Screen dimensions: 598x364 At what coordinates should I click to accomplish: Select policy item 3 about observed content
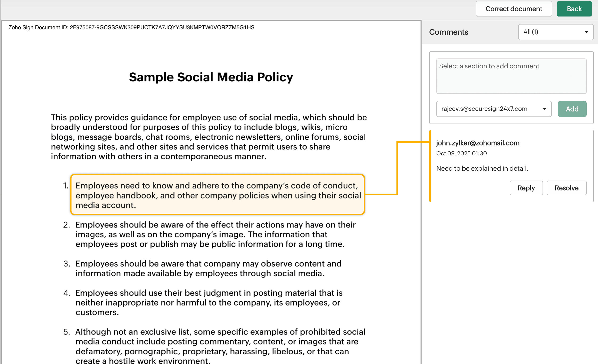coord(208,269)
